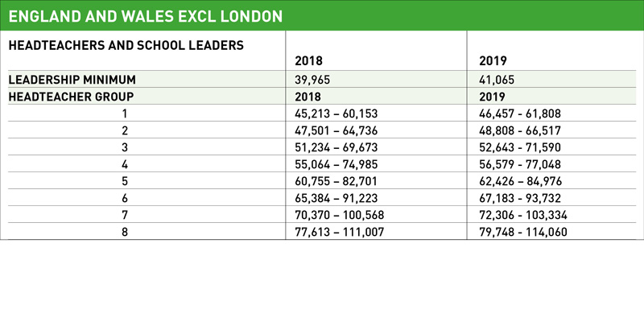
Task: Select the Headteachers and School Leaders heading
Action: [x=126, y=45]
